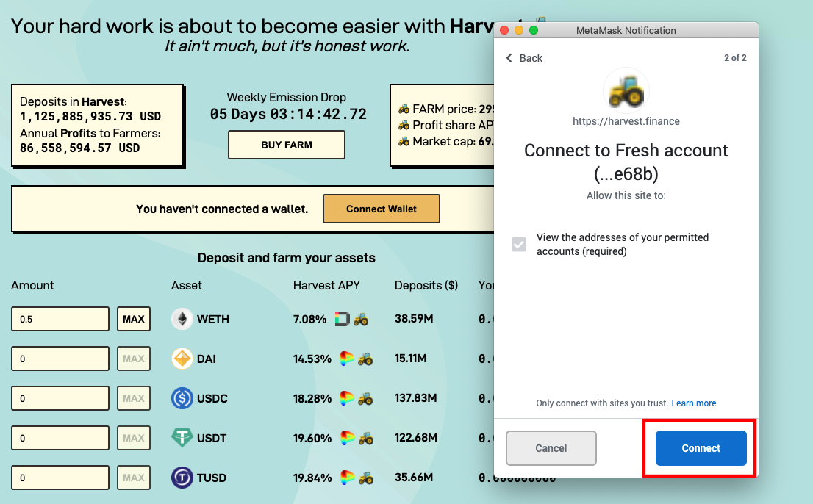Click the 137.83M deposits value
Screen dimensions: 813x504
415,397
